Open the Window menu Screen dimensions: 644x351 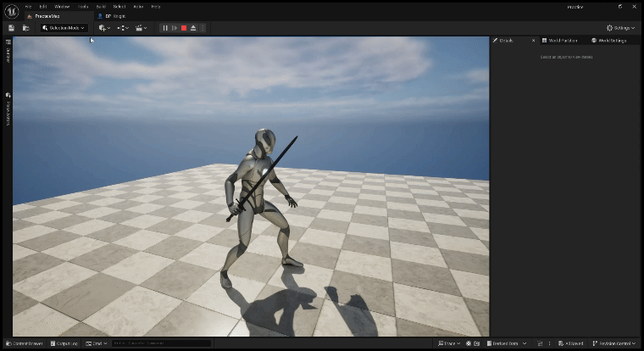[x=62, y=7]
